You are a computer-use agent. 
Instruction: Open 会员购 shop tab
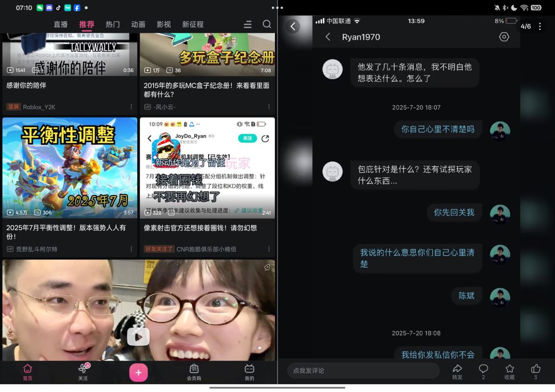194,372
